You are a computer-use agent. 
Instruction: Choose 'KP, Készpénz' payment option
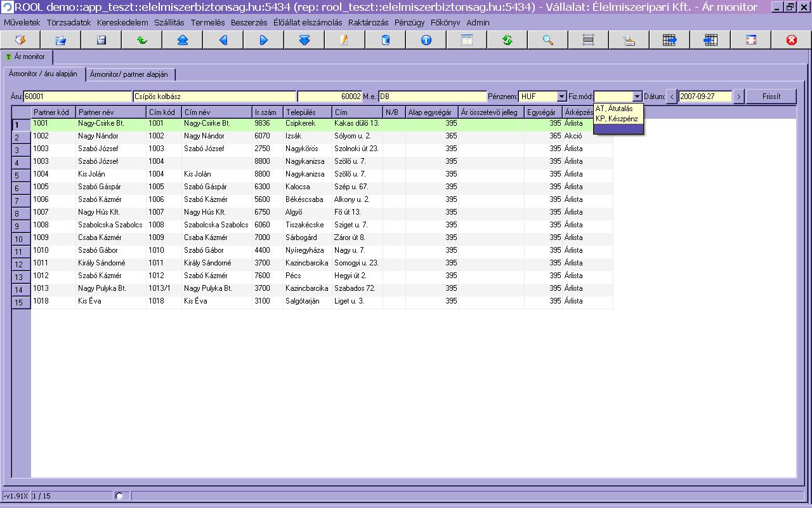pos(617,119)
